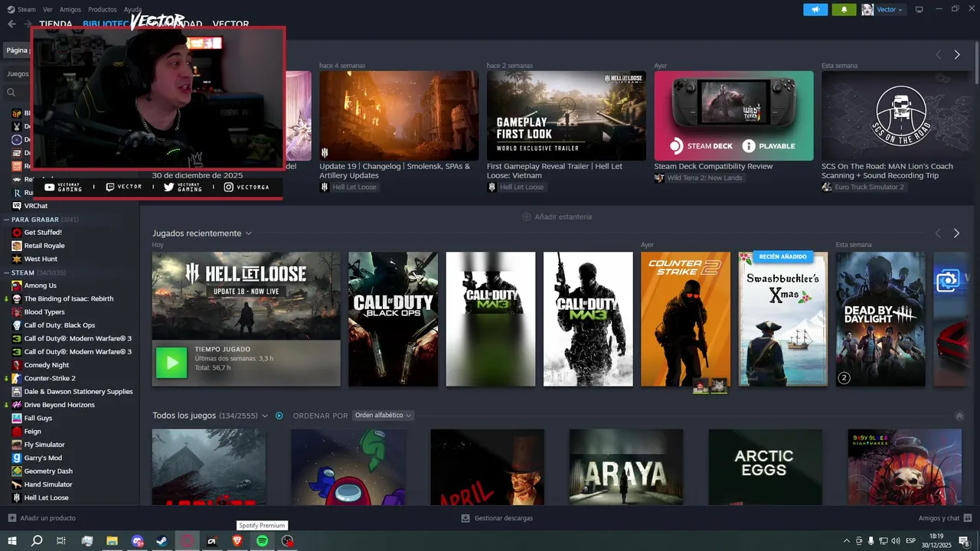This screenshot has height=551, width=980.
Task: Open the Hell Let Loose Vietnam reveal trailer news
Action: (x=567, y=116)
